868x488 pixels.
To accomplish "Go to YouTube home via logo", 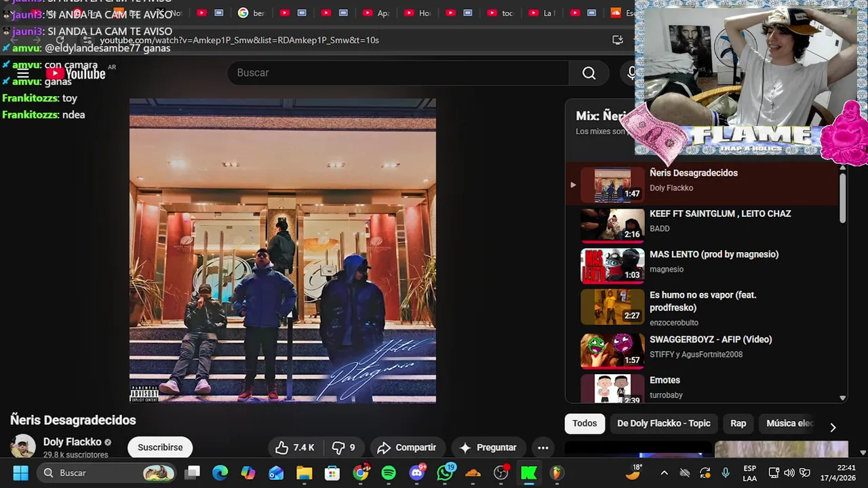I will (75, 74).
